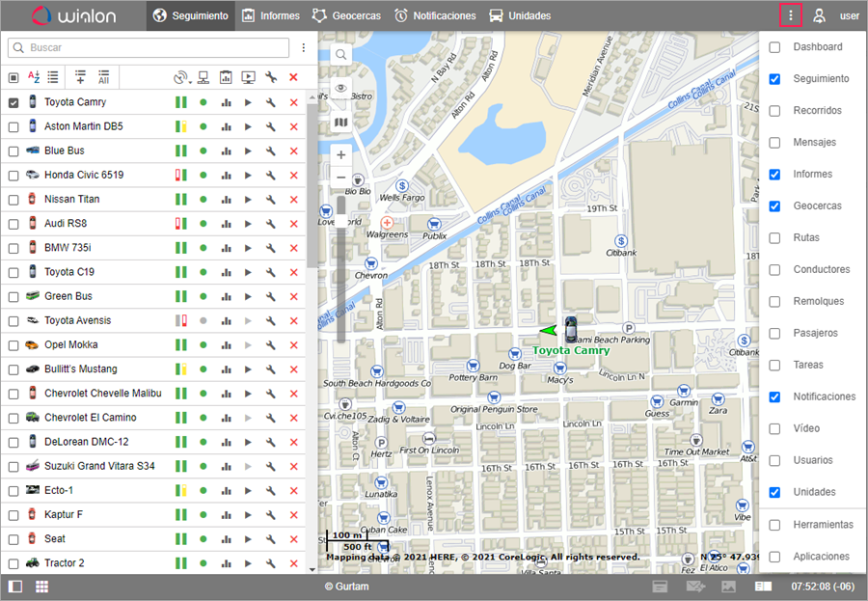The width and height of the screenshot is (868, 601).
Task: Open the motion state filter dropdown
Action: coord(181,77)
